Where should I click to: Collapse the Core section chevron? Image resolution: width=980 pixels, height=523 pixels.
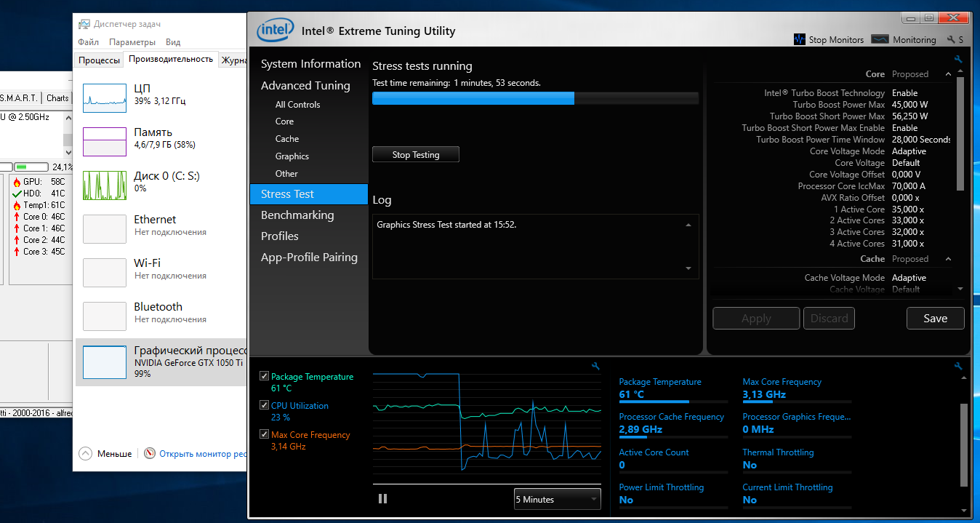pyautogui.click(x=948, y=74)
